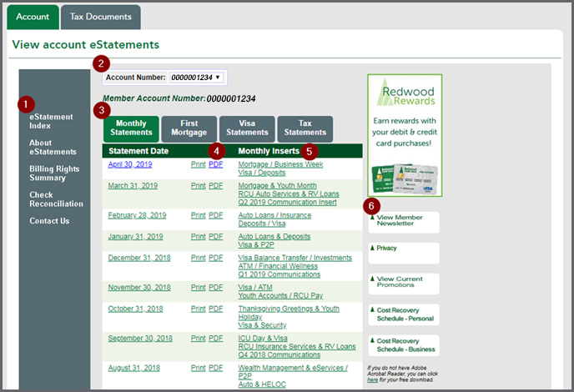The width and height of the screenshot is (574, 392).
Task: Open Auto Loans & Deposits insert
Action: (x=274, y=237)
